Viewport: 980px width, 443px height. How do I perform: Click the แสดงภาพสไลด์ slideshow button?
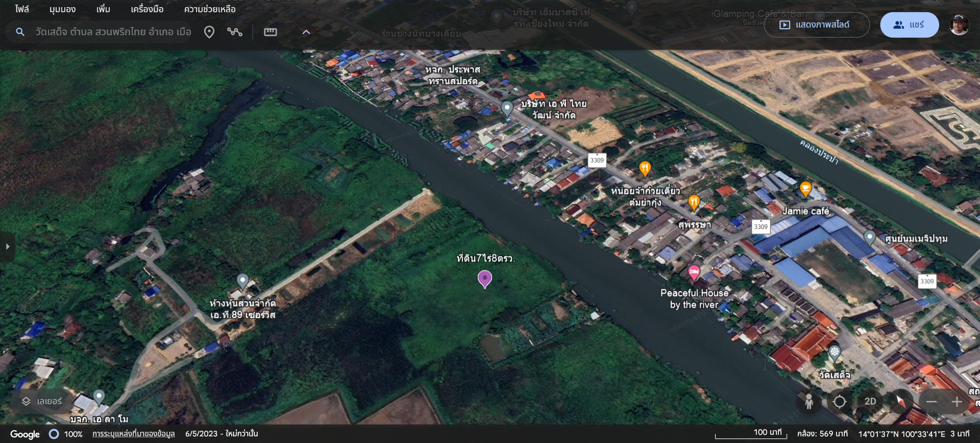pos(816,25)
